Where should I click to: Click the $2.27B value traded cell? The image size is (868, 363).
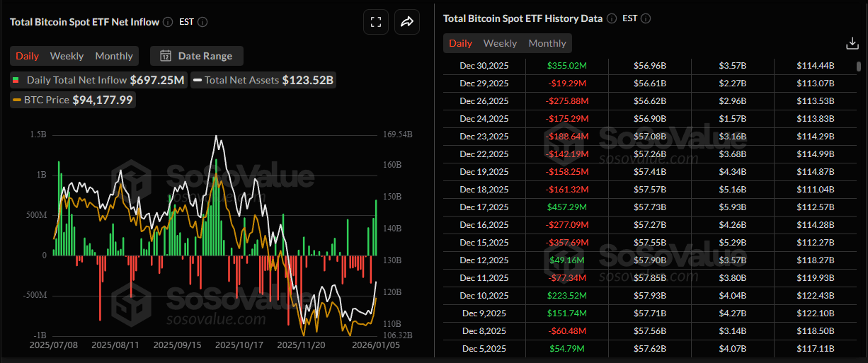[x=732, y=83]
